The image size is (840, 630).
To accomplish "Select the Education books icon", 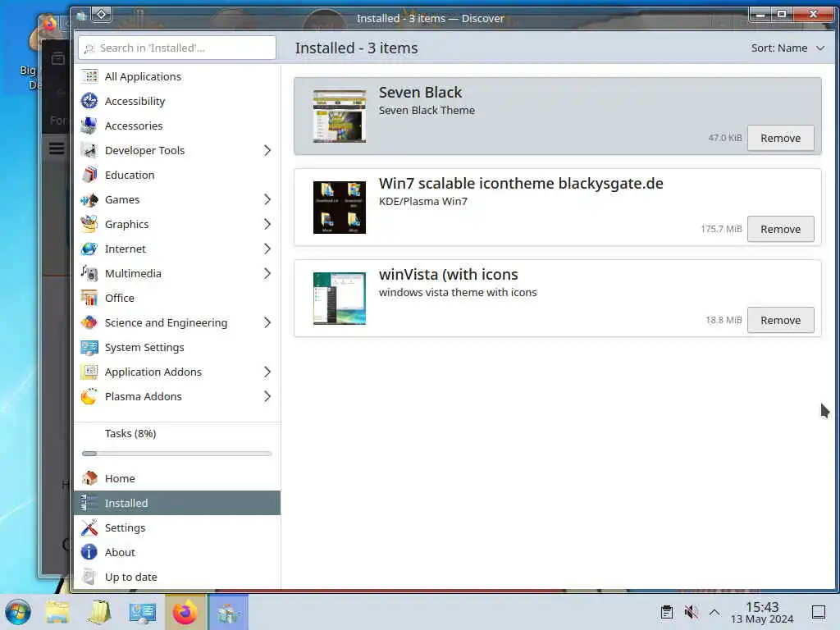I will click(x=89, y=176).
